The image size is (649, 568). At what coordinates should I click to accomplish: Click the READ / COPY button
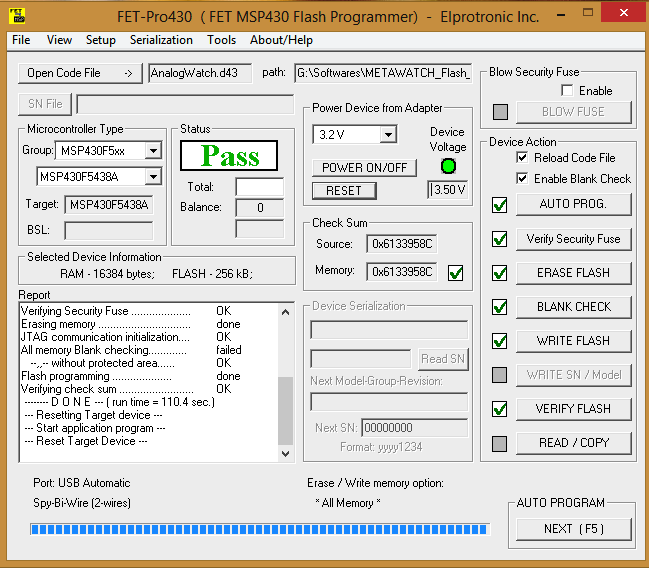click(574, 443)
